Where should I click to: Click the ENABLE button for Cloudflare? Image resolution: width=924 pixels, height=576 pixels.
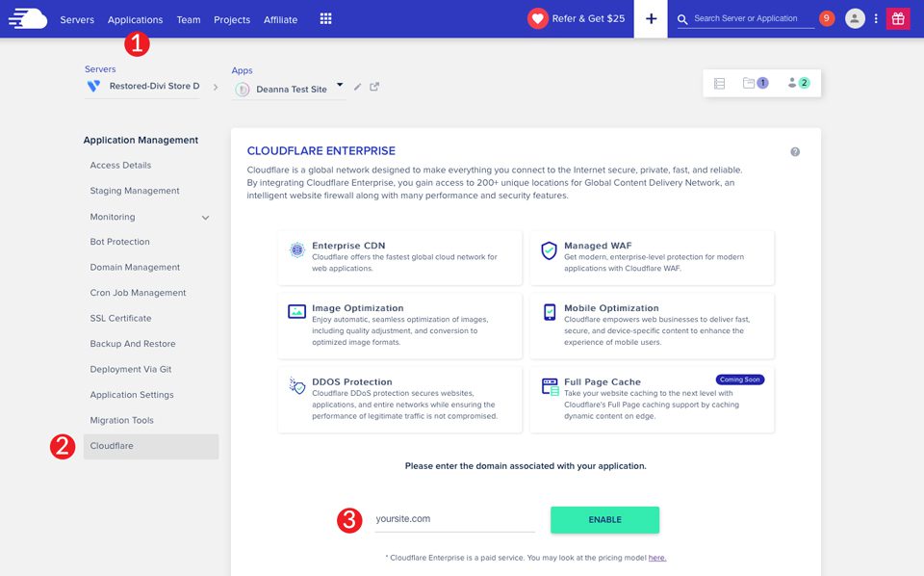(603, 518)
